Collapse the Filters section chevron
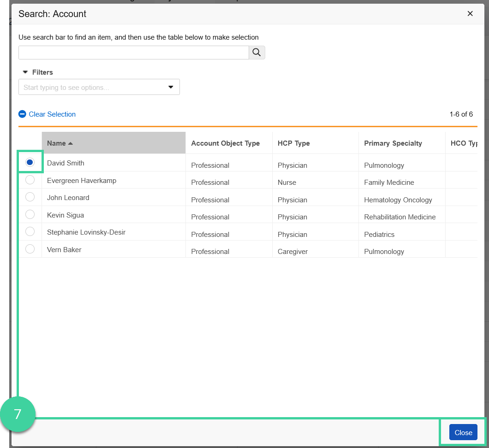The width and height of the screenshot is (489, 448). click(25, 72)
